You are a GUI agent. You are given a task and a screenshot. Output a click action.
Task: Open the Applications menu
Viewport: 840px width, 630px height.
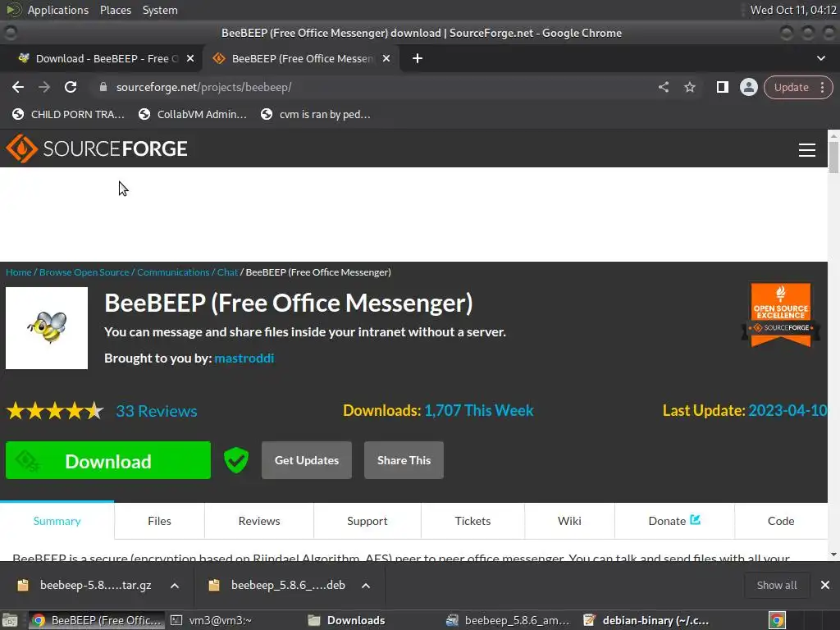pos(58,10)
